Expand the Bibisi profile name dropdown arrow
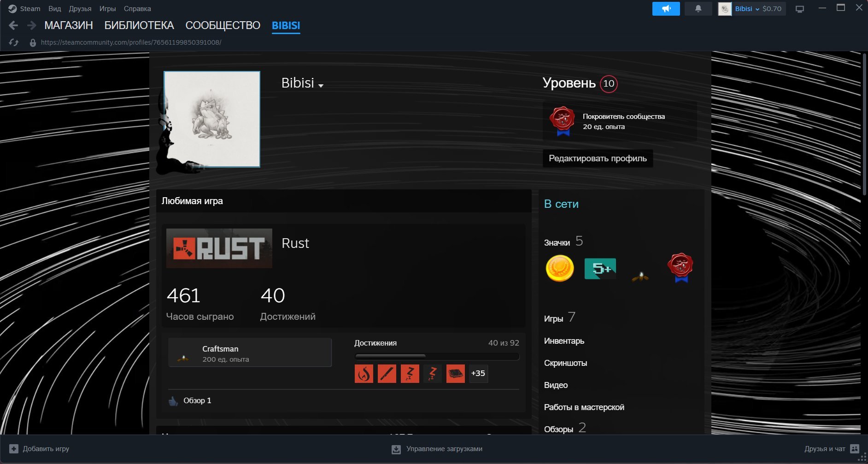This screenshot has height=464, width=868. (321, 86)
